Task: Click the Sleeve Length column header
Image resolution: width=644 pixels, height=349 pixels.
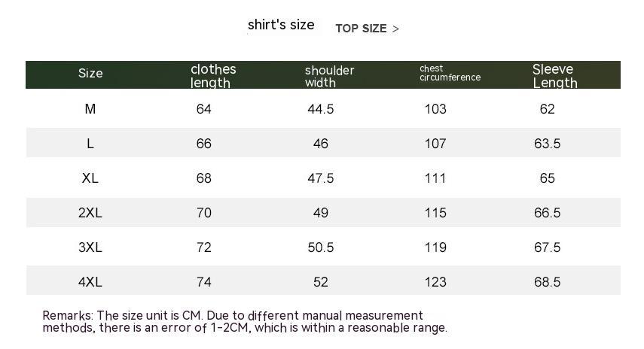Action: [x=554, y=76]
